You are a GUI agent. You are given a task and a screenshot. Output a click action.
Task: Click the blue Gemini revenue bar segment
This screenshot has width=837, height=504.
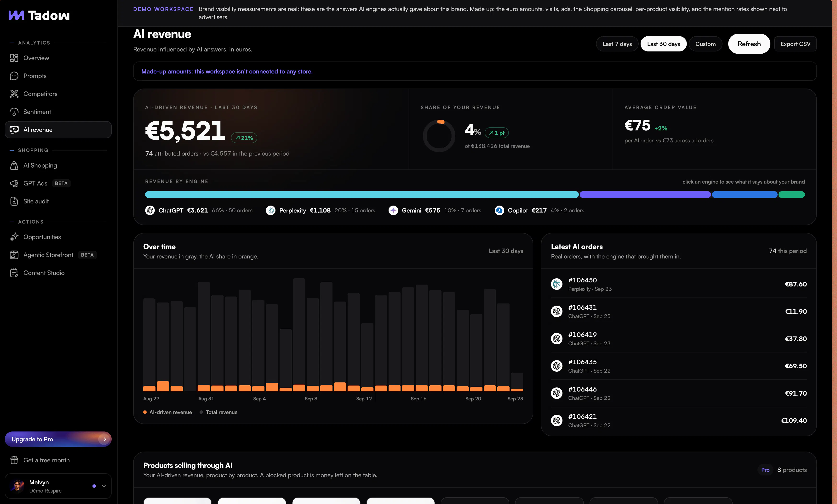[745, 195]
